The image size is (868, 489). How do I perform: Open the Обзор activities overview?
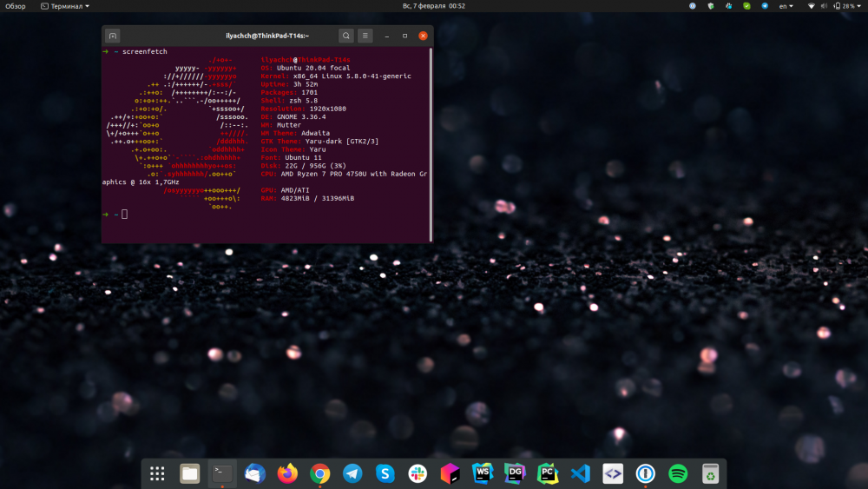point(16,6)
